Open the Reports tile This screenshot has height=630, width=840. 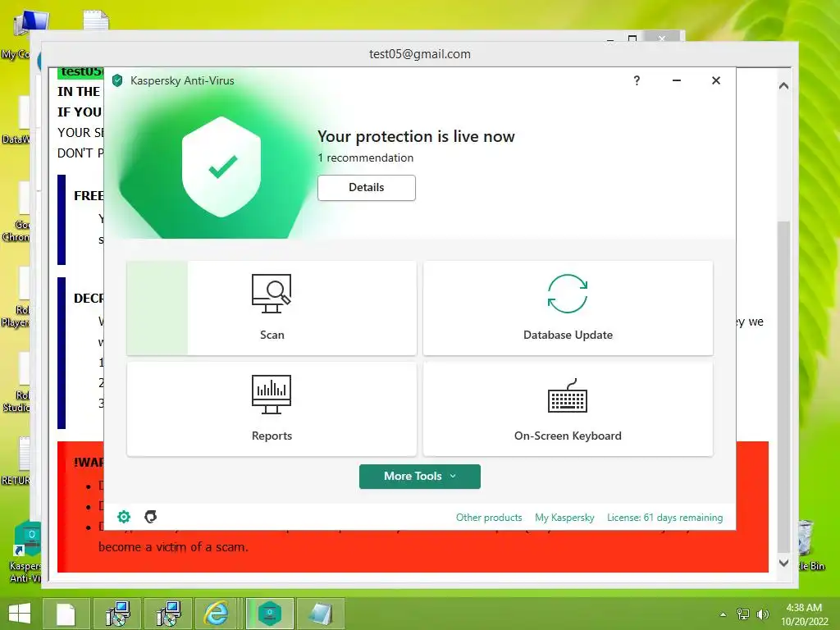click(x=272, y=409)
